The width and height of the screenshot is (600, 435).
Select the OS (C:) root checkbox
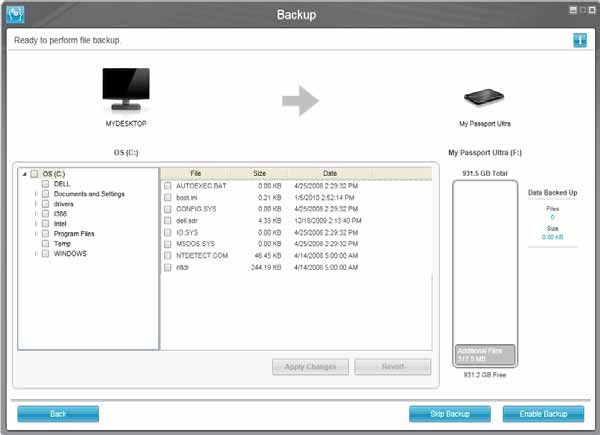(x=34, y=174)
